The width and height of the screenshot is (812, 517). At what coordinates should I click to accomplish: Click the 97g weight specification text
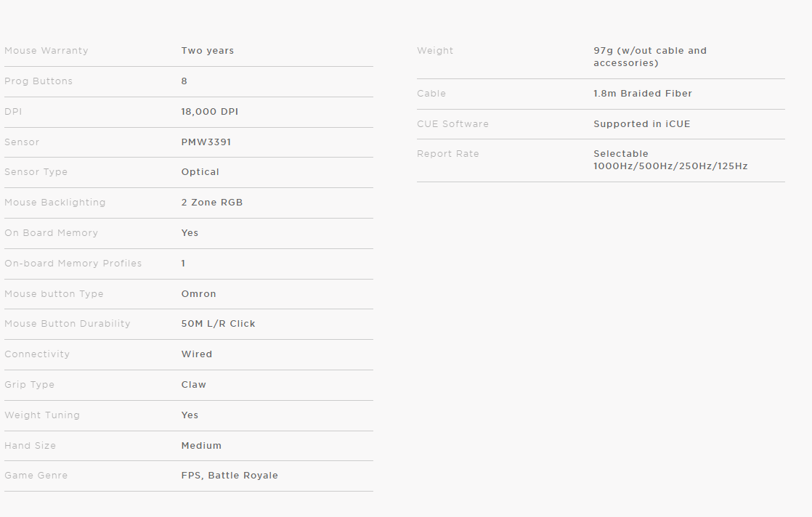pyautogui.click(x=650, y=57)
